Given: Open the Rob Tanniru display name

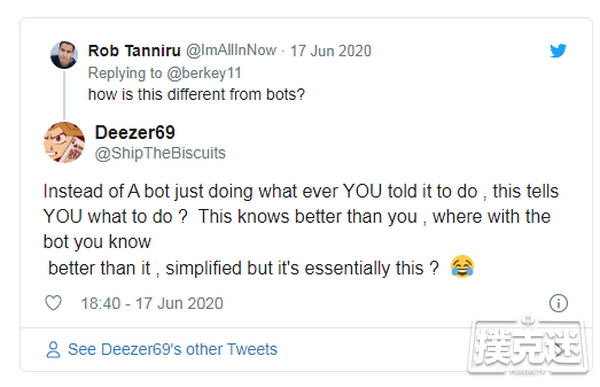Looking at the screenshot, I should 134,51.
